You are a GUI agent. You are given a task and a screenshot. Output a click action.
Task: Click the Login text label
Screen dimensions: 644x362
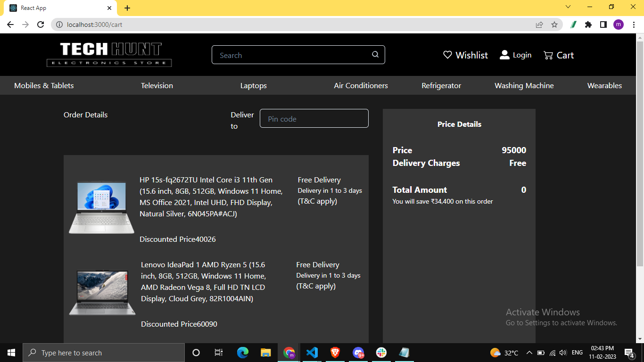click(522, 55)
